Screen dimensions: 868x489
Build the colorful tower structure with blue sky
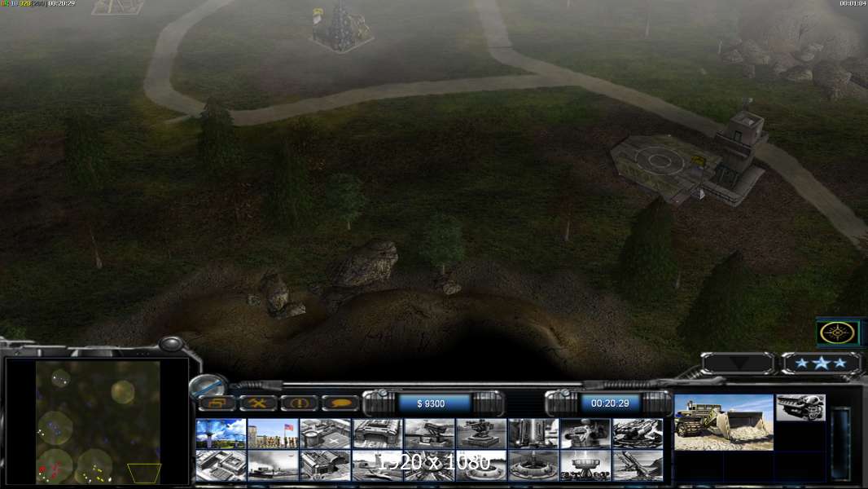221,434
